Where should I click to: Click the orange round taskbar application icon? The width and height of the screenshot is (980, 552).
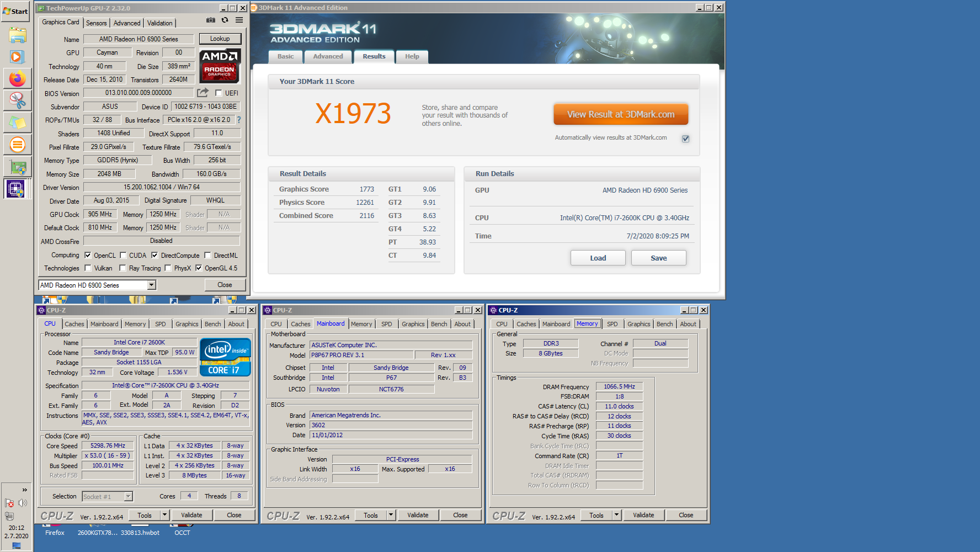tap(18, 145)
